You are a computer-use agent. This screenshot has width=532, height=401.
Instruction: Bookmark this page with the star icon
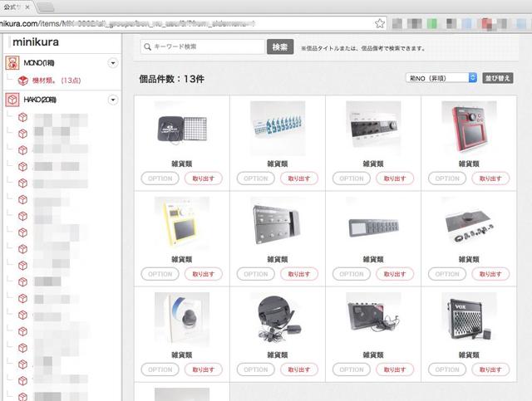tap(380, 23)
